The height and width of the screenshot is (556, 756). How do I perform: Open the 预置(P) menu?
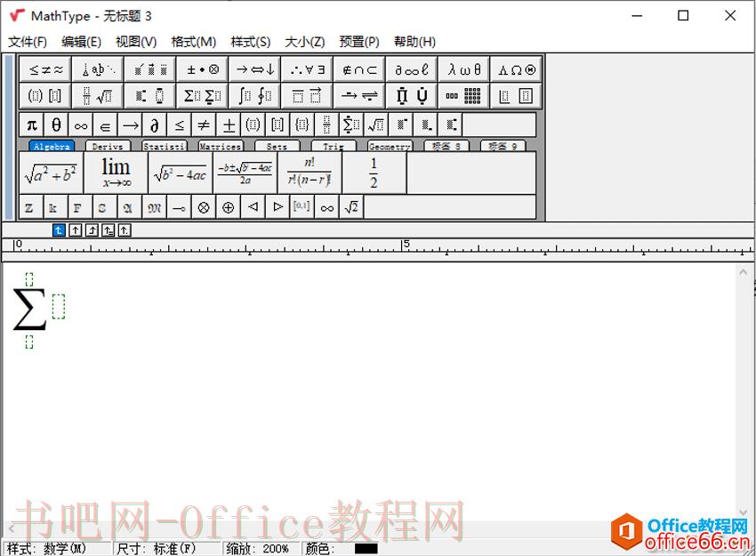[359, 42]
